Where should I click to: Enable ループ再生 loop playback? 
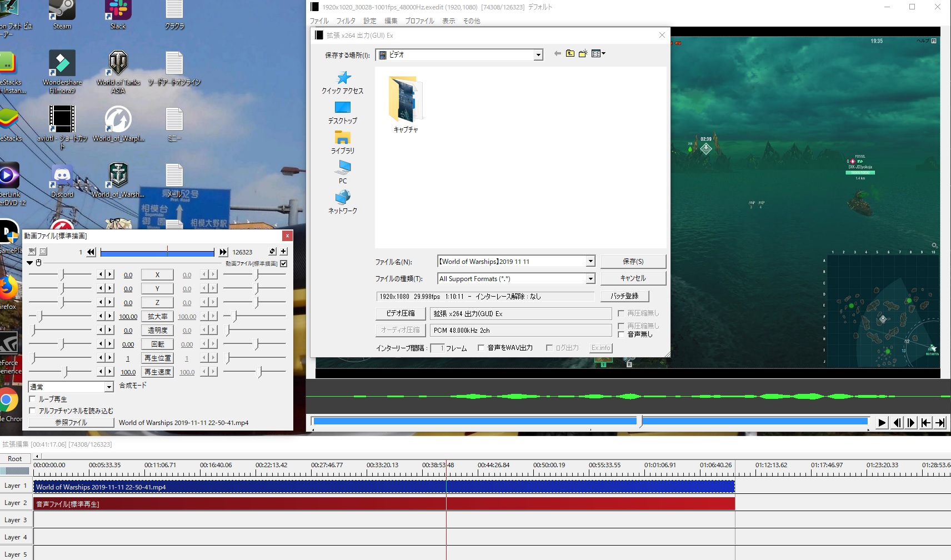point(32,399)
